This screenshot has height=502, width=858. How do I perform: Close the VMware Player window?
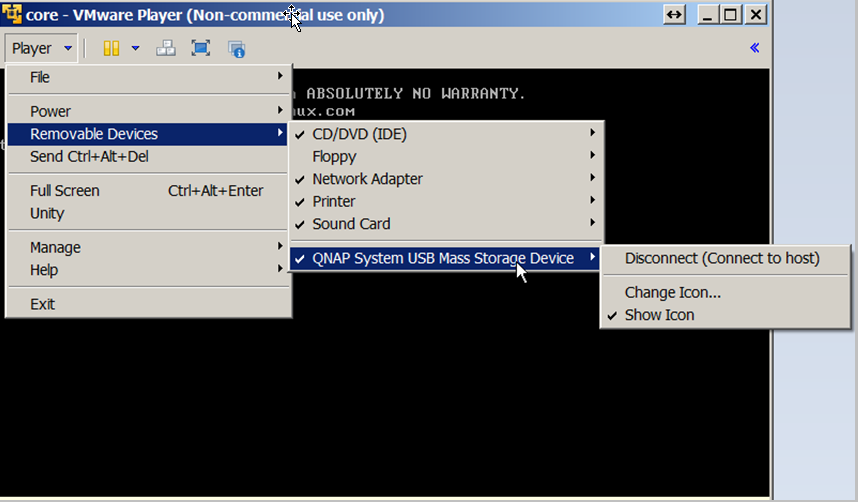[x=756, y=15]
